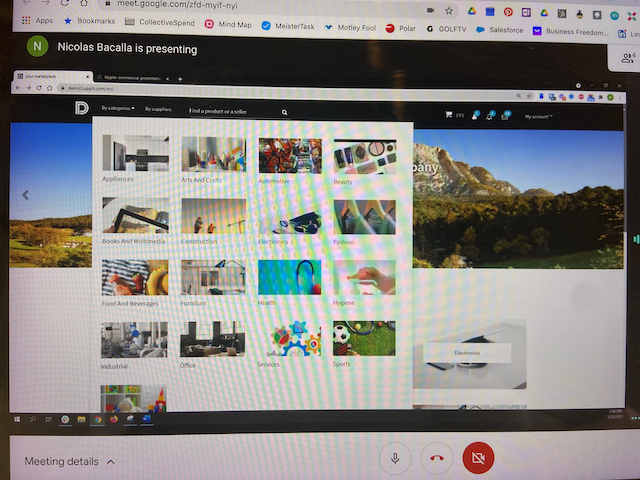This screenshot has width=640, height=480.
Task: Open the By categories dropdown
Action: click(119, 108)
